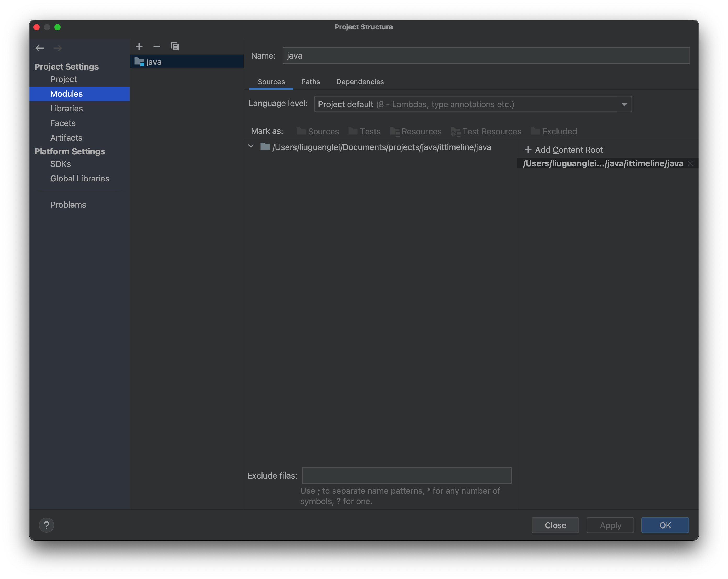The height and width of the screenshot is (579, 728).
Task: Click the forward navigation arrow
Action: click(x=57, y=48)
